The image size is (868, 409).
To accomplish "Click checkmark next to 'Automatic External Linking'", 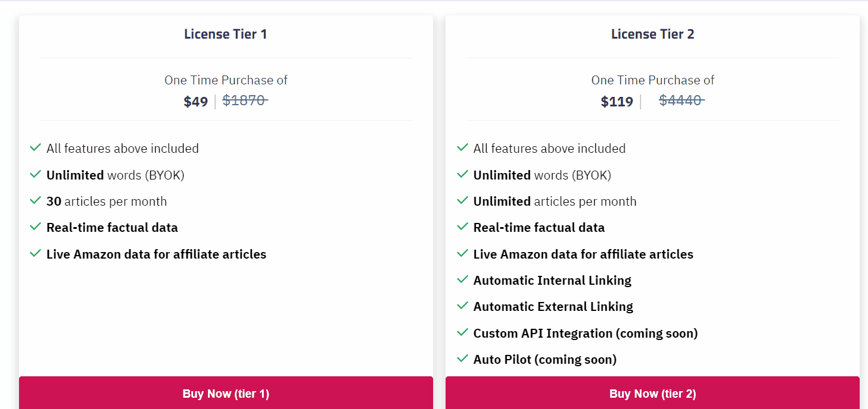I will pos(462,306).
